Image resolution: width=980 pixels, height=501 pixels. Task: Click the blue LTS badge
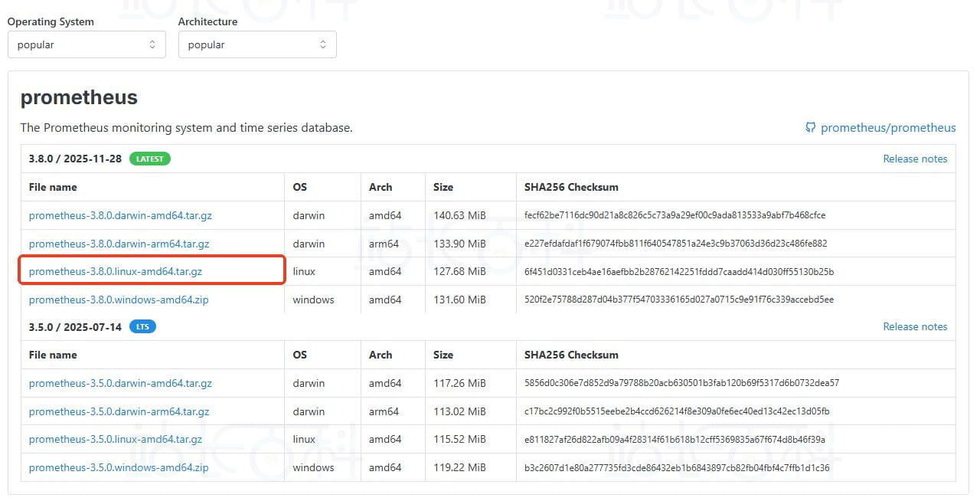pyautogui.click(x=142, y=326)
